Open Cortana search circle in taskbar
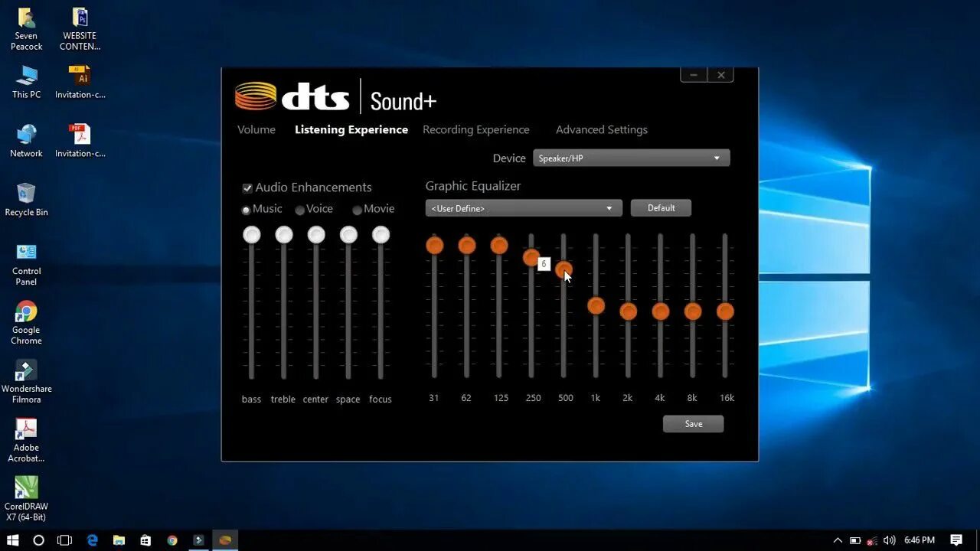This screenshot has width=980, height=551. 38,540
